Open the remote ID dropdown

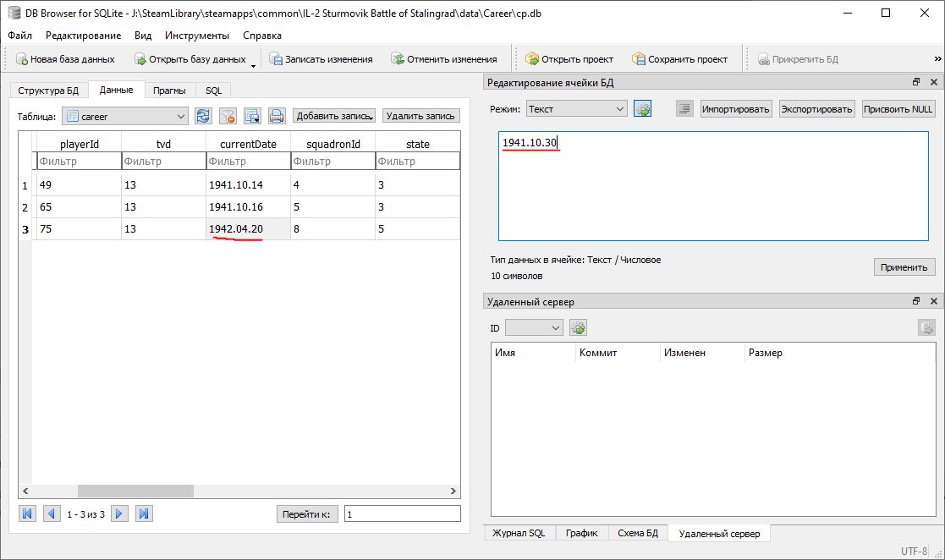[534, 328]
